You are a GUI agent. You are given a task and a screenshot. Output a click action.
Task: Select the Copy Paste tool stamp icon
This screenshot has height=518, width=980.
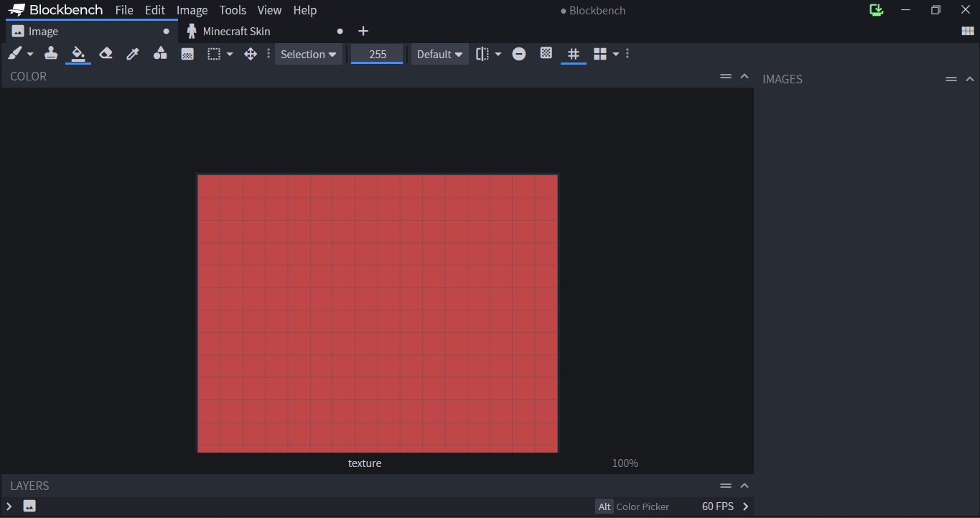[x=50, y=54]
